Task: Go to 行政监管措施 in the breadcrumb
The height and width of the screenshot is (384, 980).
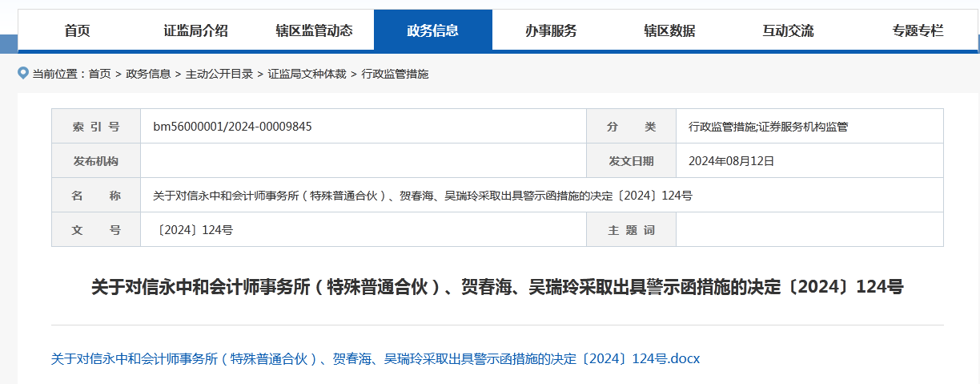Action: pyautogui.click(x=395, y=74)
